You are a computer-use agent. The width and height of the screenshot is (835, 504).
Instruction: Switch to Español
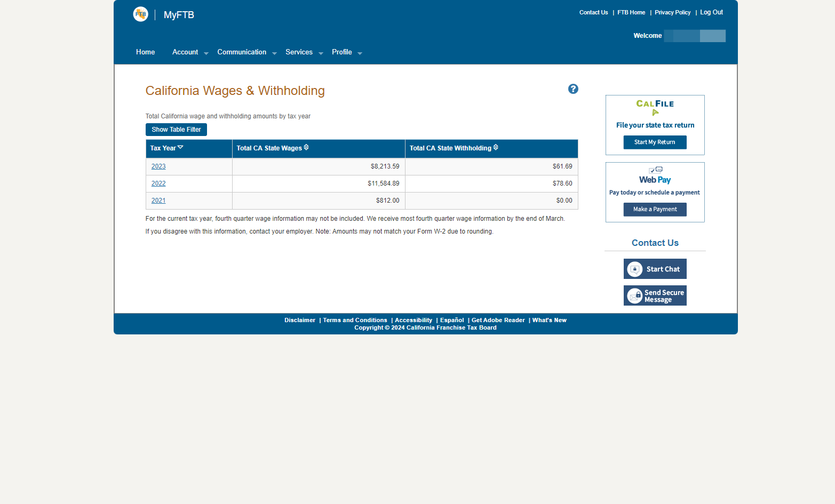(x=452, y=320)
